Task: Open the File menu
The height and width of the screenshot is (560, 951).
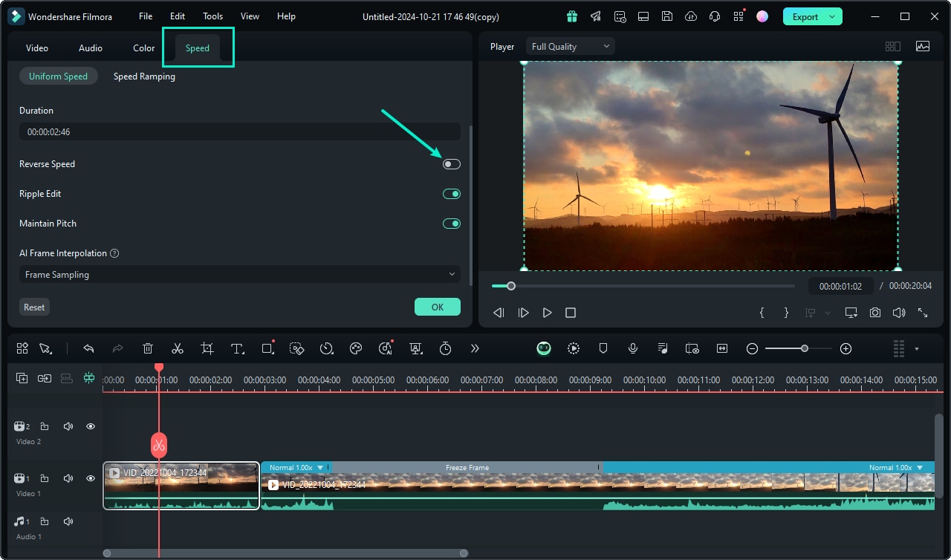Action: (146, 16)
